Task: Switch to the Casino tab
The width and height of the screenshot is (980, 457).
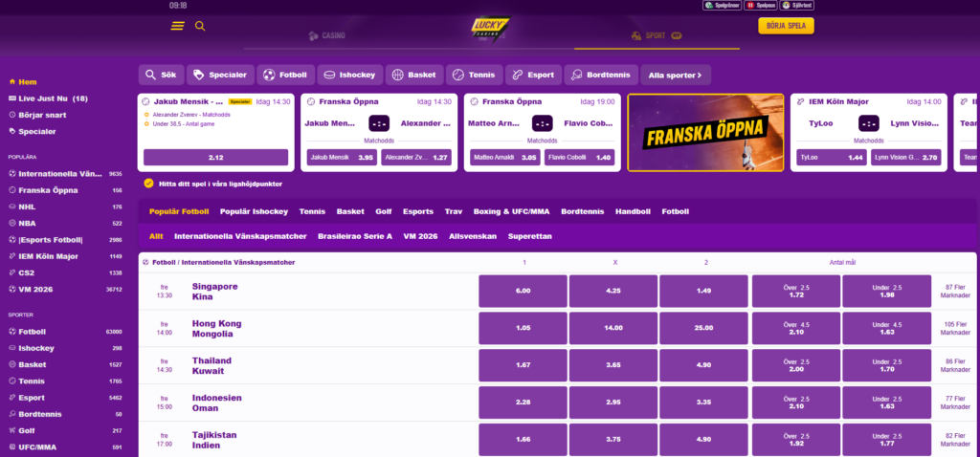Action: pos(327,35)
